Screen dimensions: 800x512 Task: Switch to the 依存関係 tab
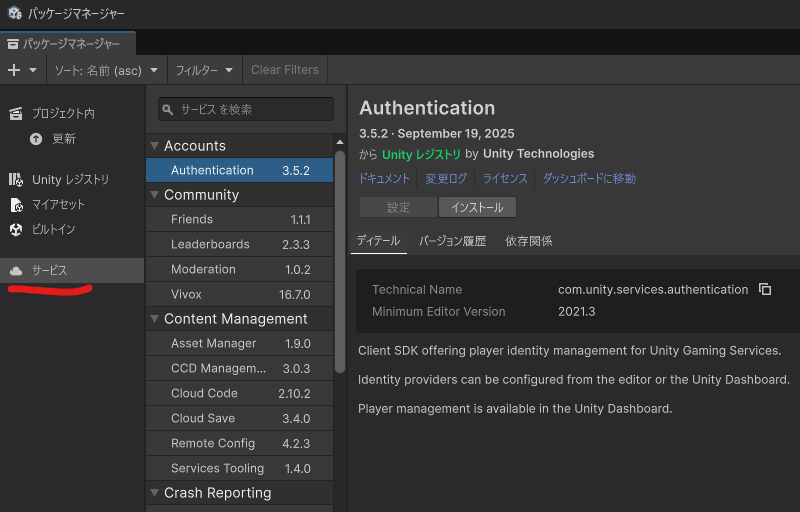point(528,241)
